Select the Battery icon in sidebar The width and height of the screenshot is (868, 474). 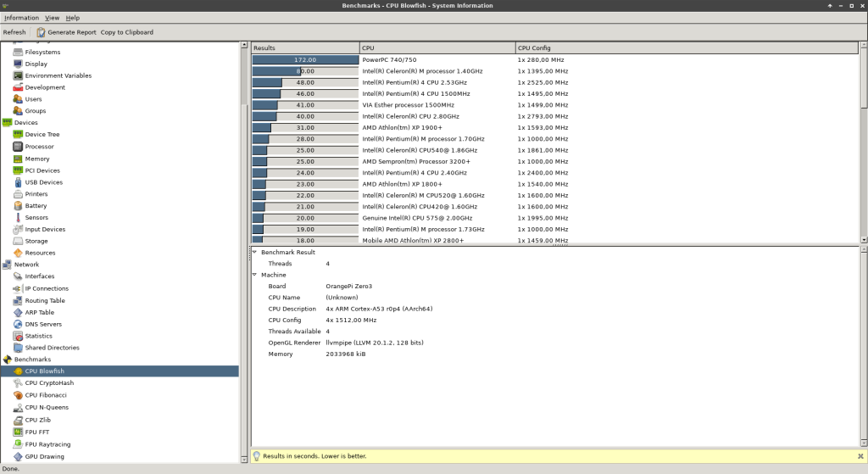pyautogui.click(x=19, y=206)
